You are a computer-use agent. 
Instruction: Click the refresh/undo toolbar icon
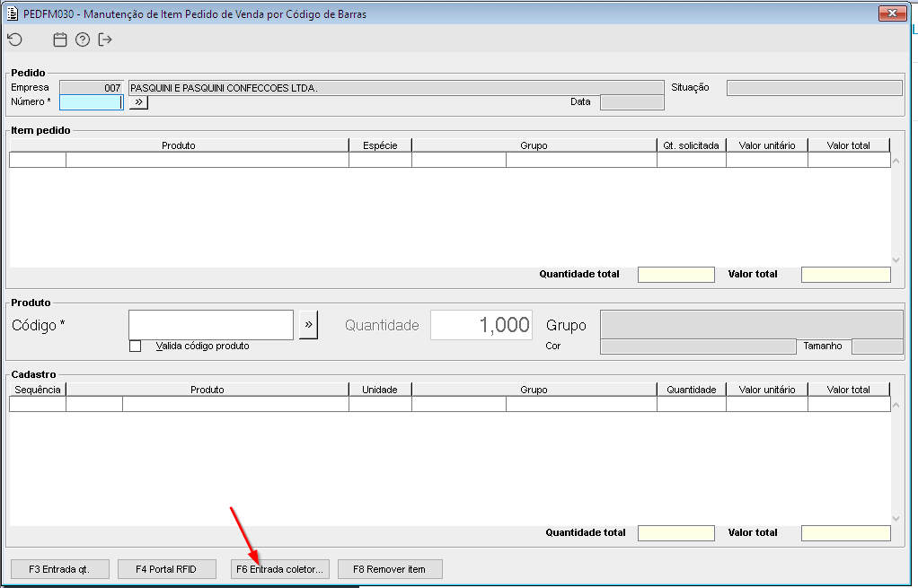click(15, 39)
